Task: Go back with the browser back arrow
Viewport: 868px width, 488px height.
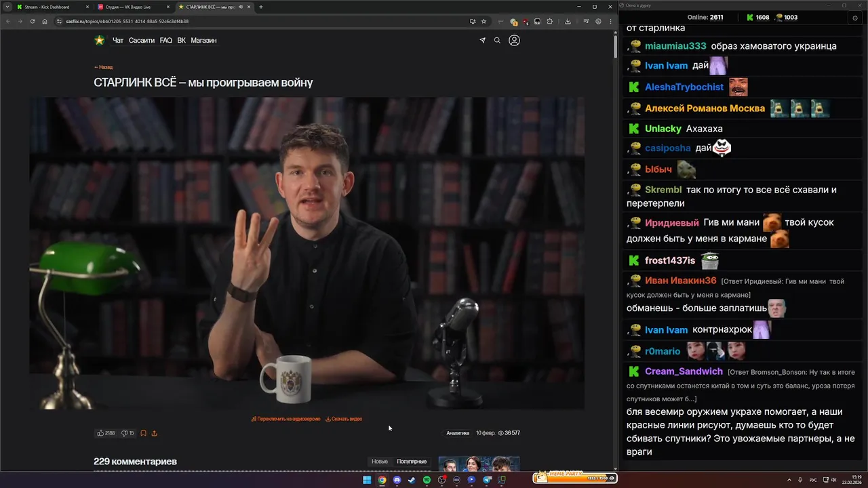Action: [x=8, y=21]
